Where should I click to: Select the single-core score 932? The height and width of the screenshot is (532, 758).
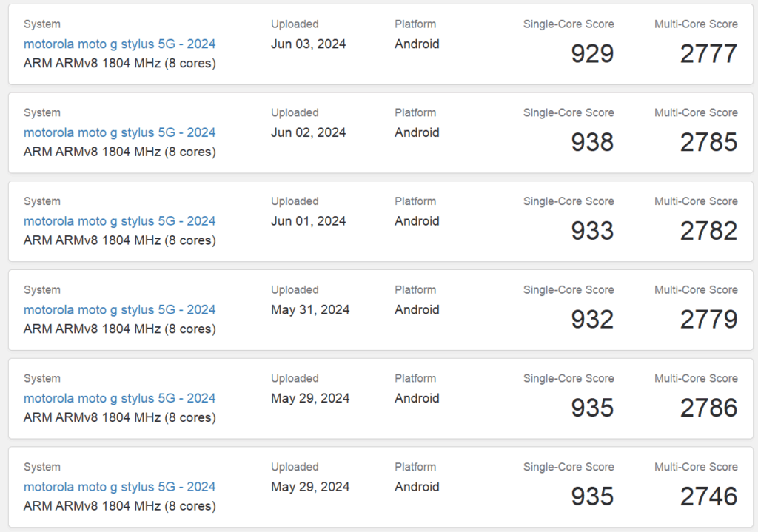(592, 320)
